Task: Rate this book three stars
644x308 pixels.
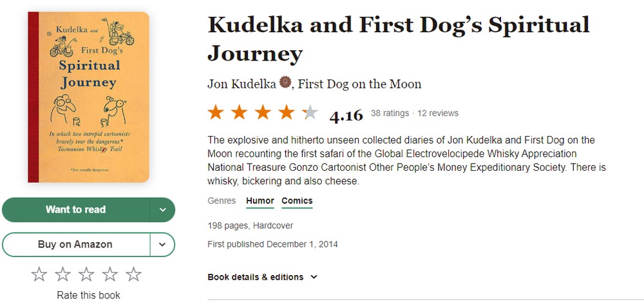Action: point(87,274)
